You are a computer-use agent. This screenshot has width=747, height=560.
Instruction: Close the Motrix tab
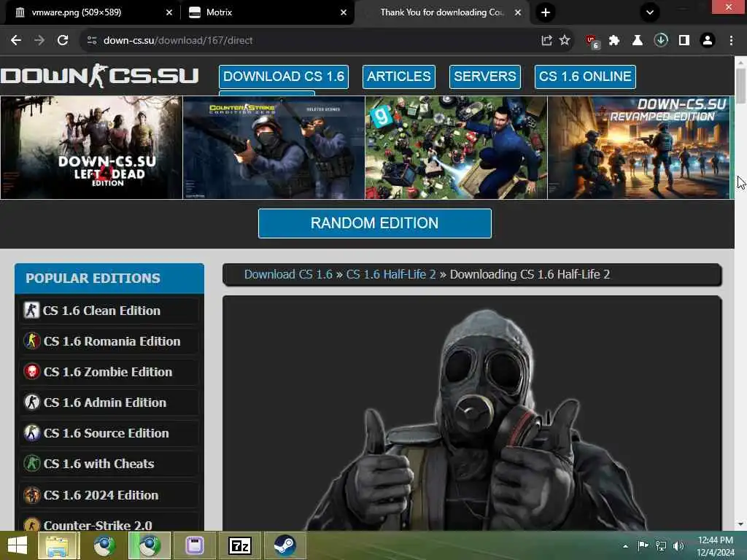pyautogui.click(x=344, y=12)
